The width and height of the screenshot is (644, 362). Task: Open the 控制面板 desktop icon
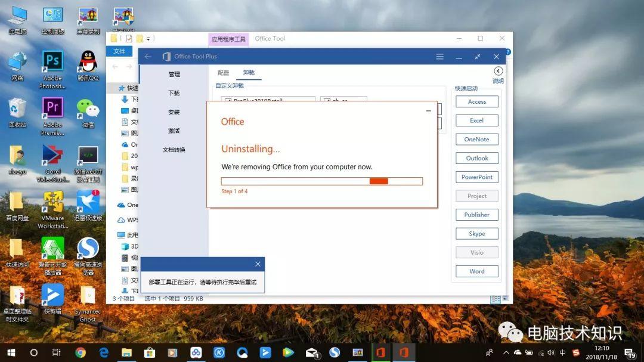pos(52,20)
